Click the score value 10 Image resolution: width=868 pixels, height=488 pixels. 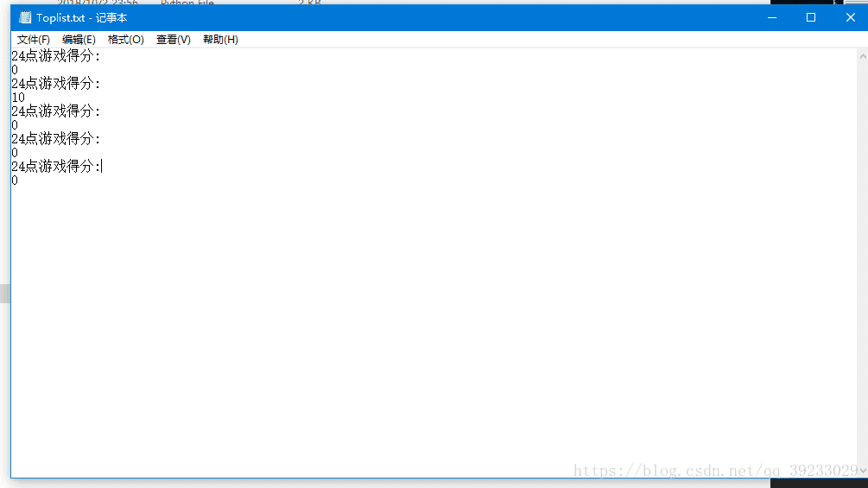click(x=18, y=98)
